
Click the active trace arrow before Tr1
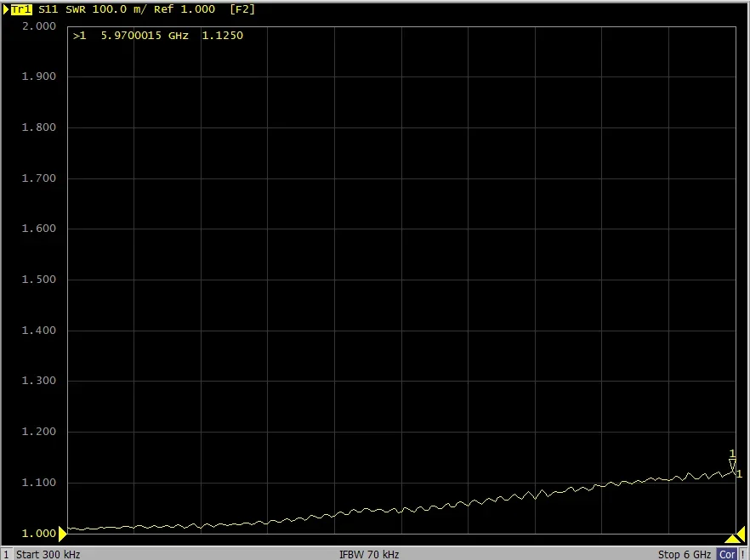coord(6,9)
